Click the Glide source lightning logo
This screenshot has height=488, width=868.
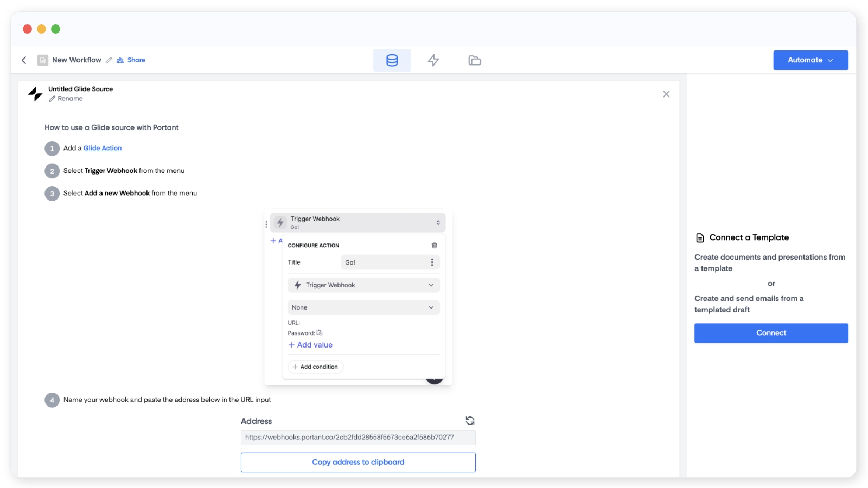tap(35, 94)
